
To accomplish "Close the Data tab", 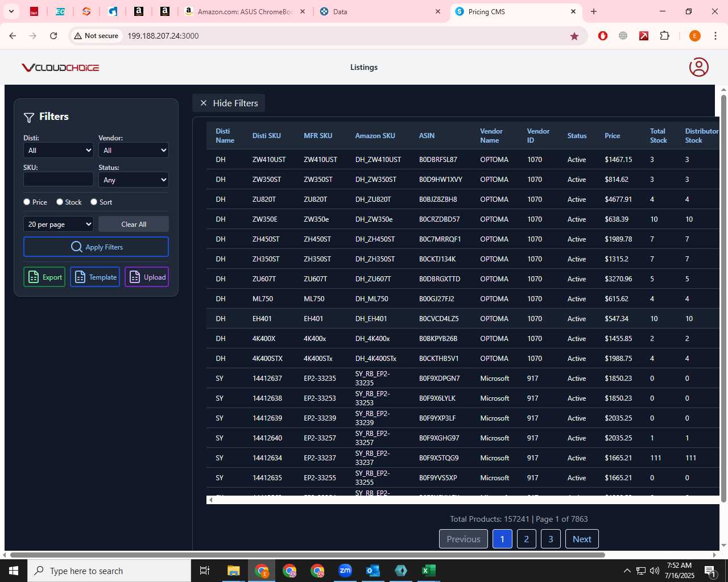I will pos(438,11).
